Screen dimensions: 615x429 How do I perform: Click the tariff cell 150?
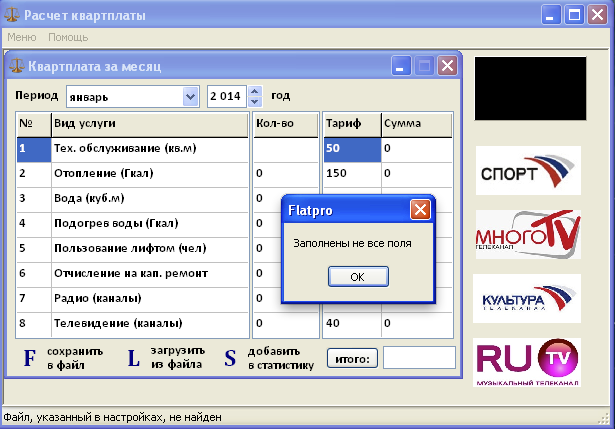(x=352, y=175)
